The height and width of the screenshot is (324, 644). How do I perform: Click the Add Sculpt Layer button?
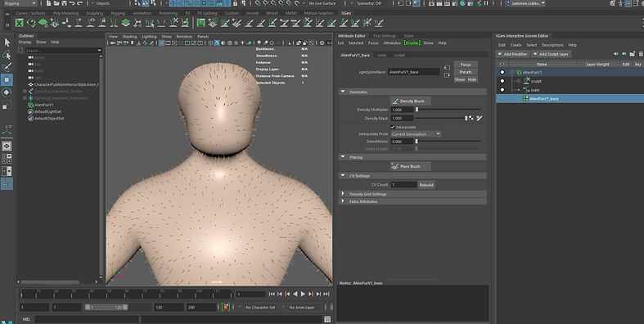551,54
